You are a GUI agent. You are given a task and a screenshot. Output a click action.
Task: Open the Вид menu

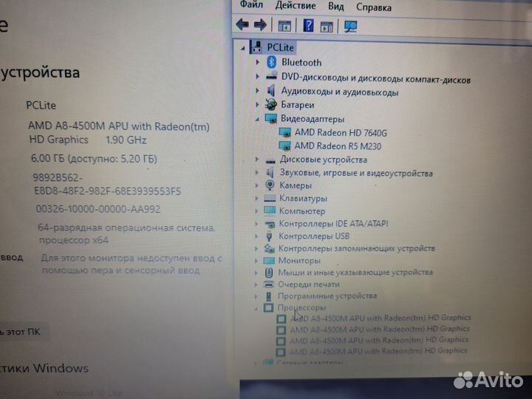click(336, 7)
